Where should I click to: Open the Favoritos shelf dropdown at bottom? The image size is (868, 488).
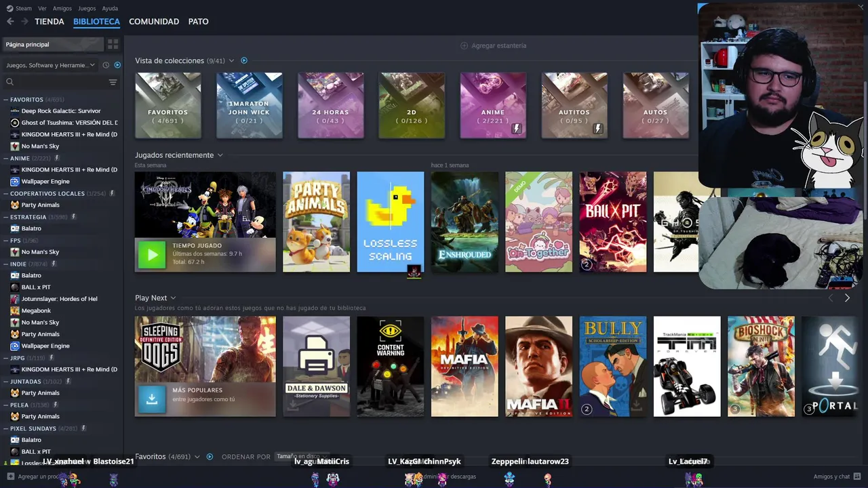tap(197, 457)
